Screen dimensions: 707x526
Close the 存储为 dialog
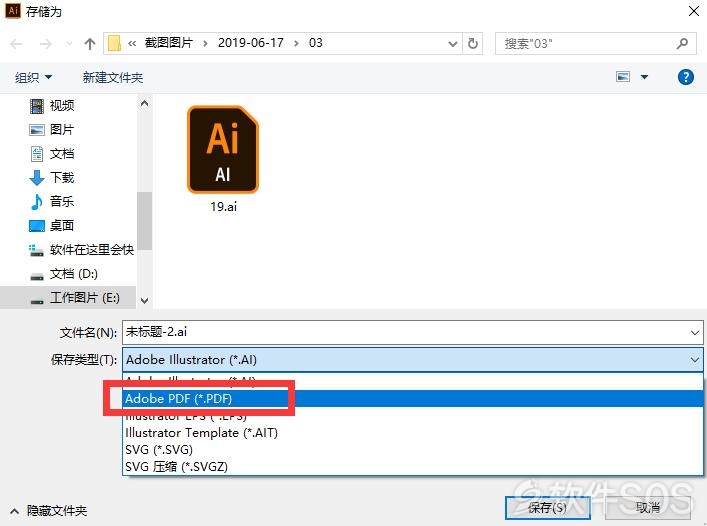(694, 11)
